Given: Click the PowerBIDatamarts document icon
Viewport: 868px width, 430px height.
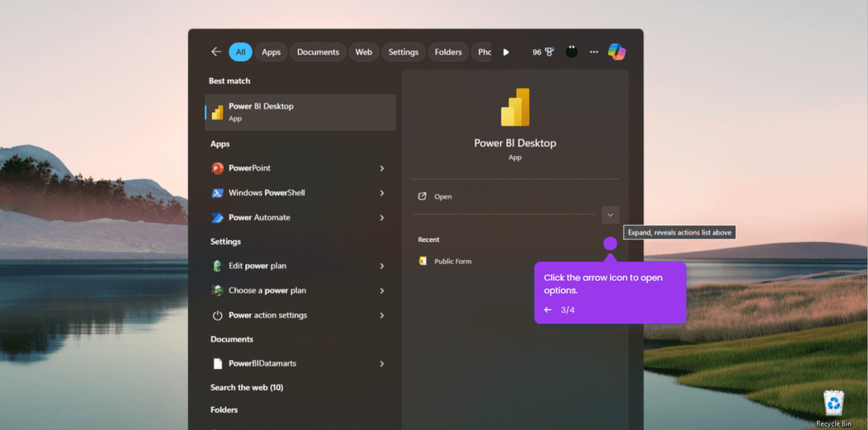Looking at the screenshot, I should tap(218, 363).
